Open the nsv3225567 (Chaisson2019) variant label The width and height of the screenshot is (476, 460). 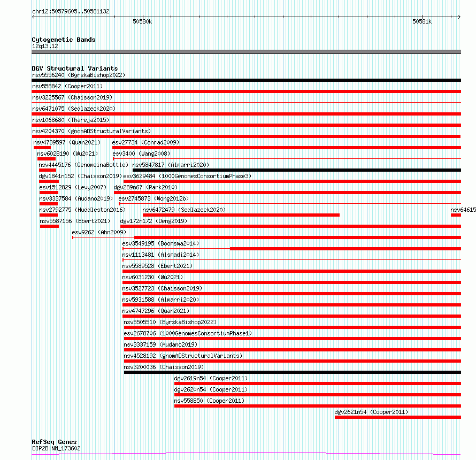pyautogui.click(x=72, y=97)
